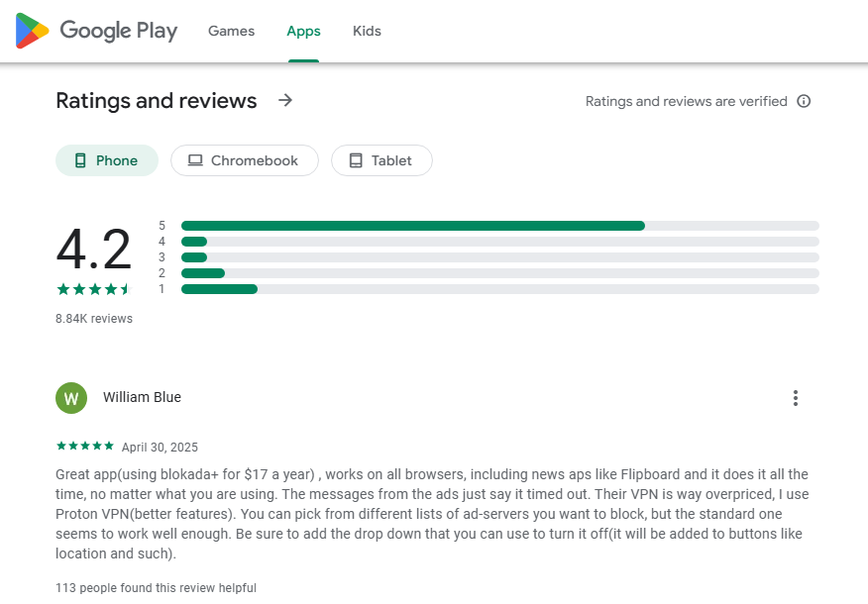Switch ratings to Chromebook
Screen dimensions: 868x604
click(244, 159)
